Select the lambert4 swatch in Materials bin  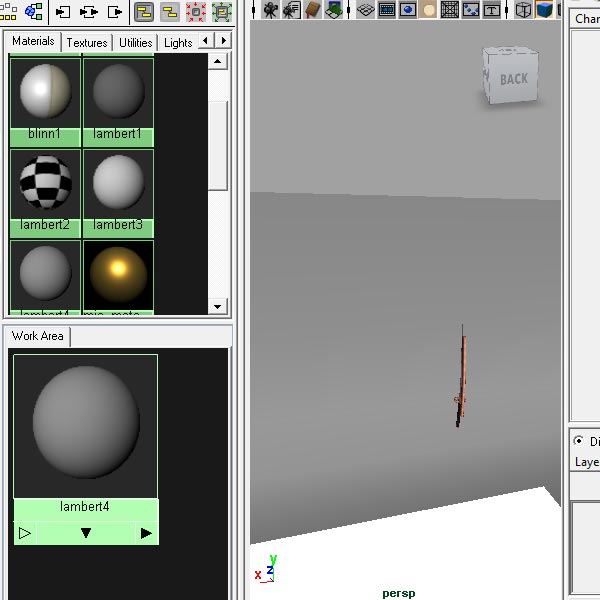[45, 277]
